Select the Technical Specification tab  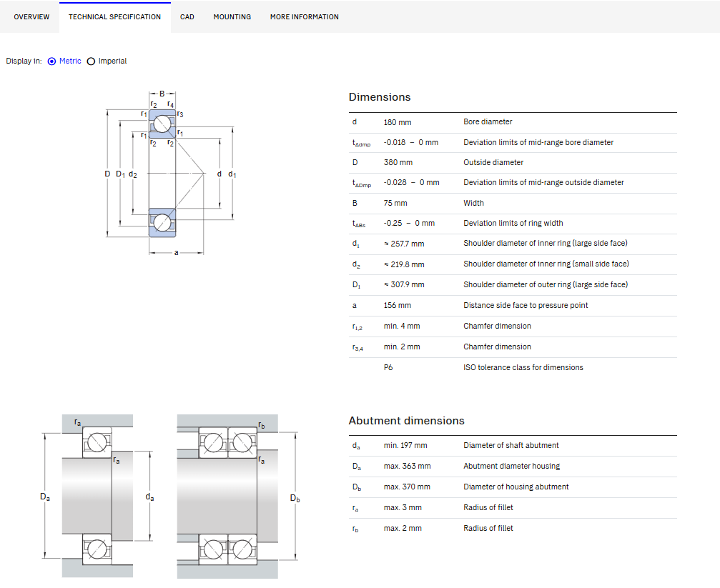coord(115,17)
